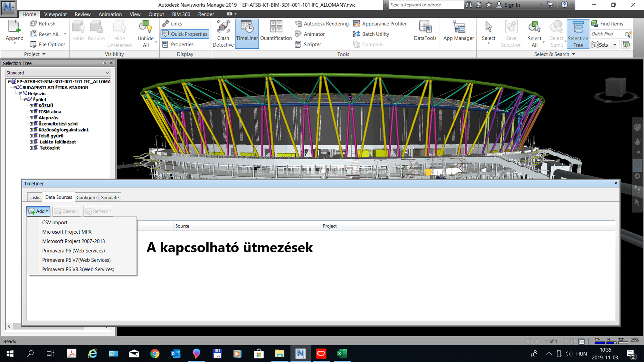Close the Selection Tree panel
The width and height of the screenshot is (644, 362).
[x=111, y=63]
